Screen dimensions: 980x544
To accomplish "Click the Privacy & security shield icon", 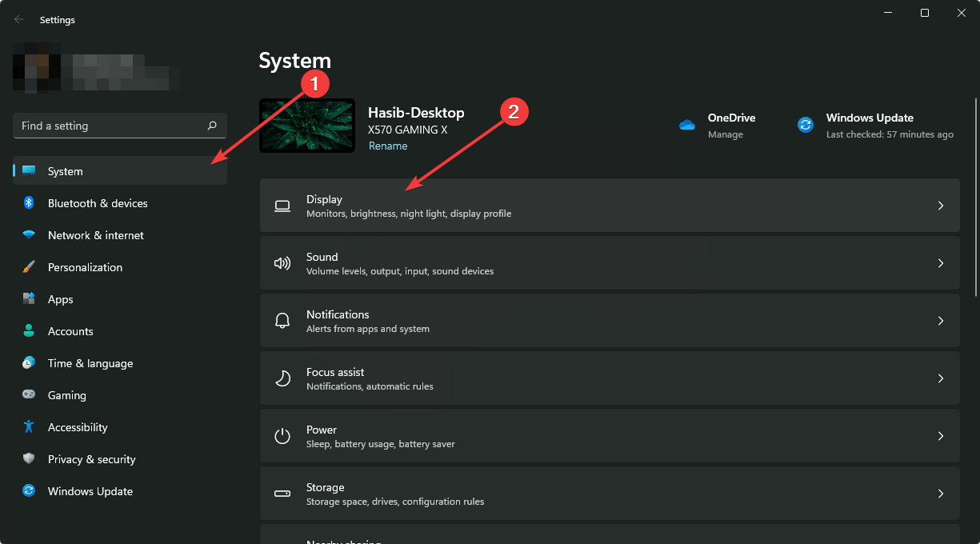I will (x=29, y=459).
